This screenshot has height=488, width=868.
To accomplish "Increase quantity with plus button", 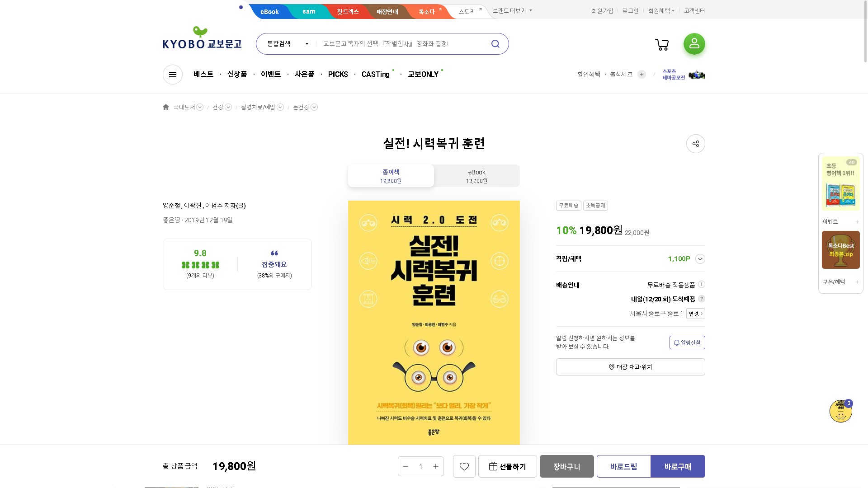I will pos(436,466).
